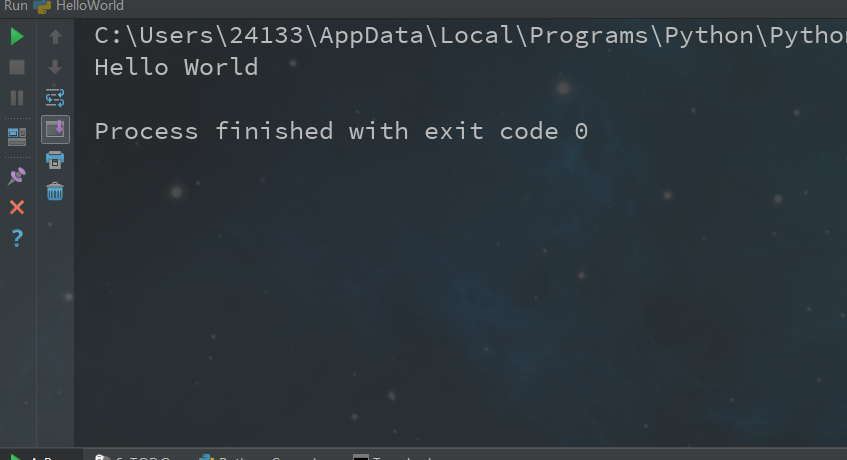Toggle the Pin Tab pushpin icon
Viewport: 847px width, 460px height.
tap(17, 176)
